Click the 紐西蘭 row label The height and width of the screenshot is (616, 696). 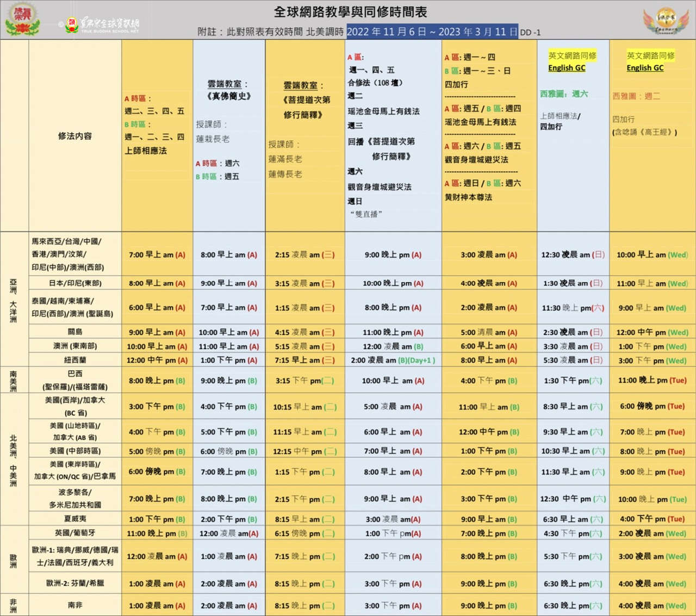75,360
